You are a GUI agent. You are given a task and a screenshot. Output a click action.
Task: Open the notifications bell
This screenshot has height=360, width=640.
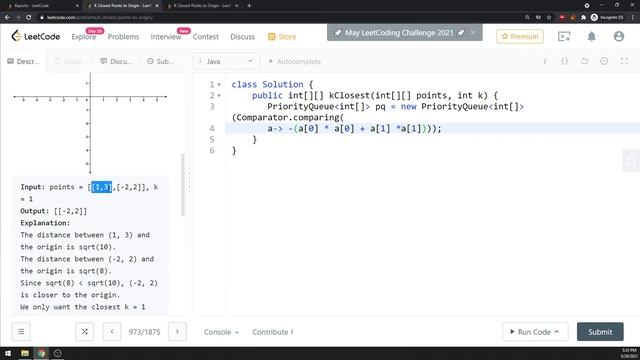pos(591,36)
